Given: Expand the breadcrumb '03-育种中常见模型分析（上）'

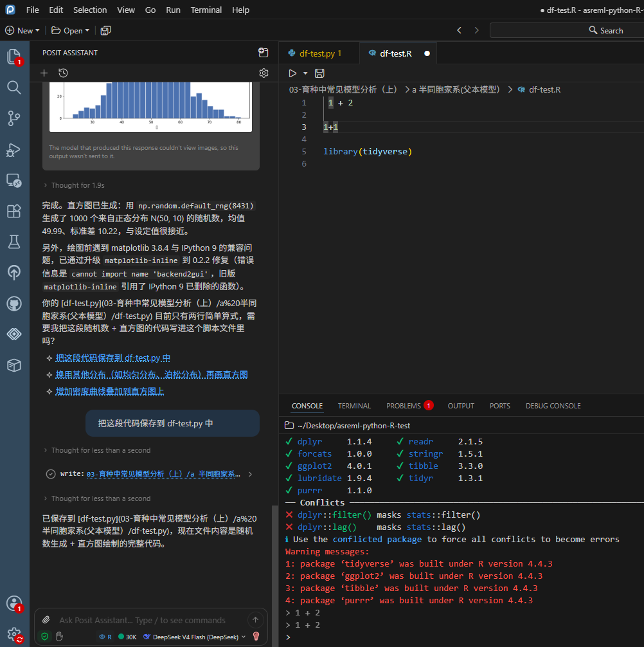Looking at the screenshot, I should [x=343, y=89].
